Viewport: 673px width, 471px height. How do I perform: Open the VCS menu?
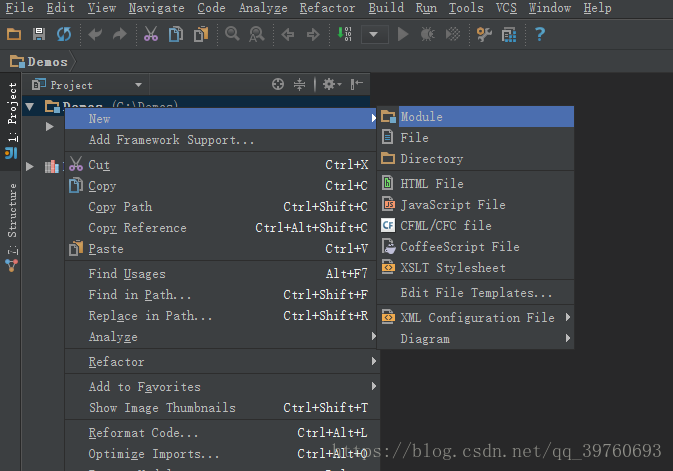[506, 8]
